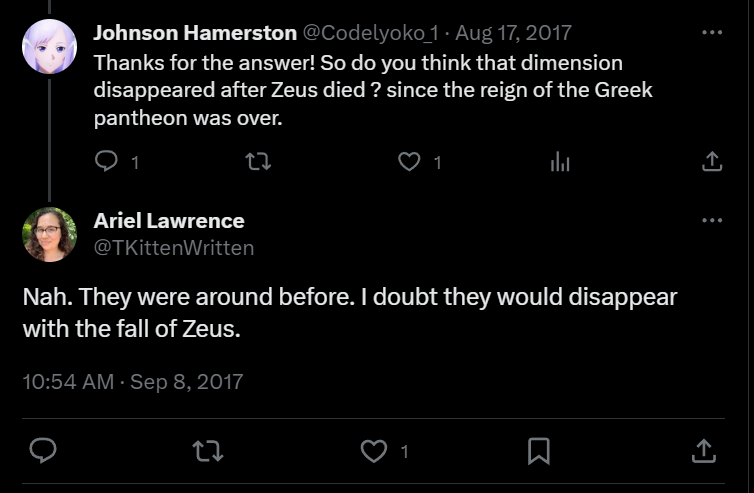Click the @TKittenWritten handle
This screenshot has width=754, height=493.
174,247
